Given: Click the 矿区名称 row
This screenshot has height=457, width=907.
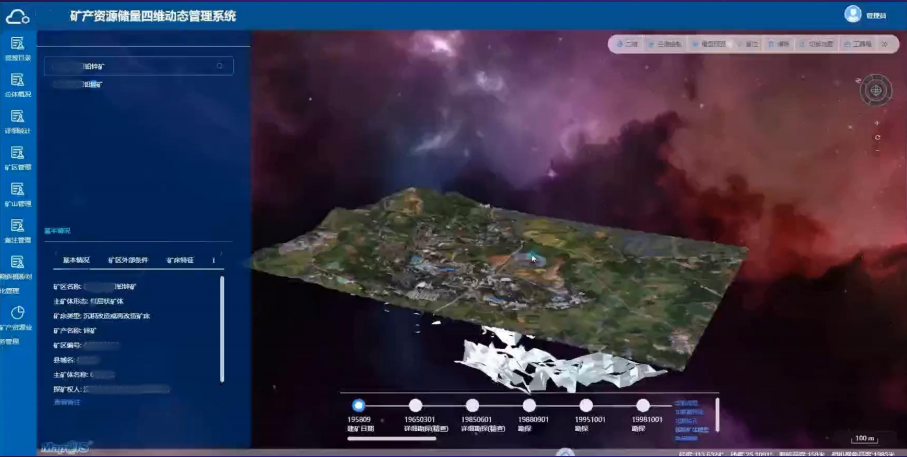Looking at the screenshot, I should point(95,286).
